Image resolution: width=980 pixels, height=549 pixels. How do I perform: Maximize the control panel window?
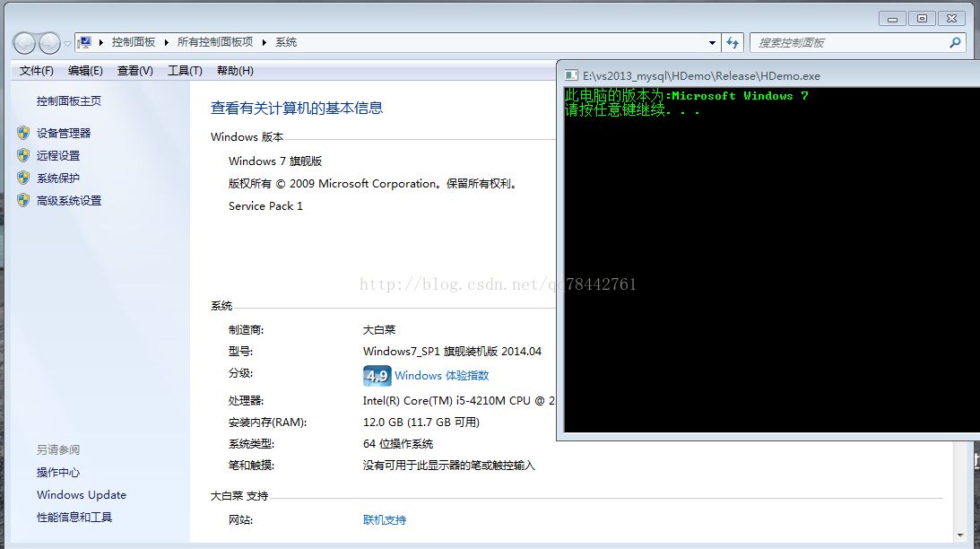pyautogui.click(x=922, y=19)
